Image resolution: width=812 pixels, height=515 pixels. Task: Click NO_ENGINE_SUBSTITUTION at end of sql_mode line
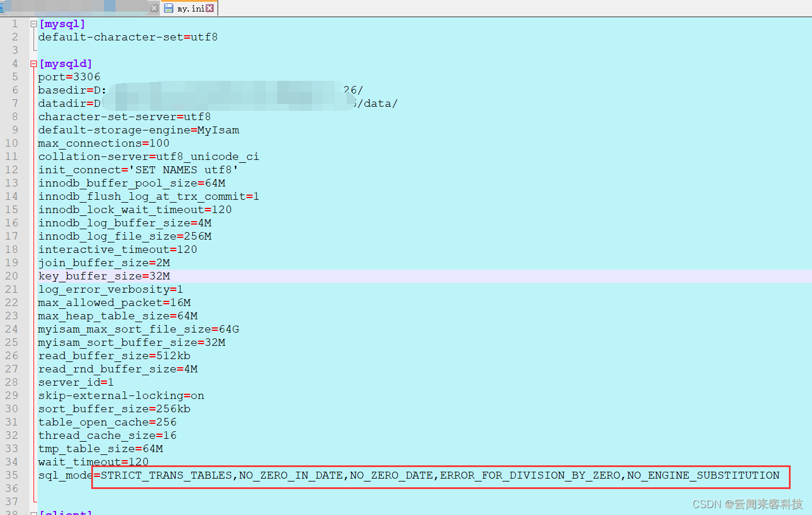(703, 475)
